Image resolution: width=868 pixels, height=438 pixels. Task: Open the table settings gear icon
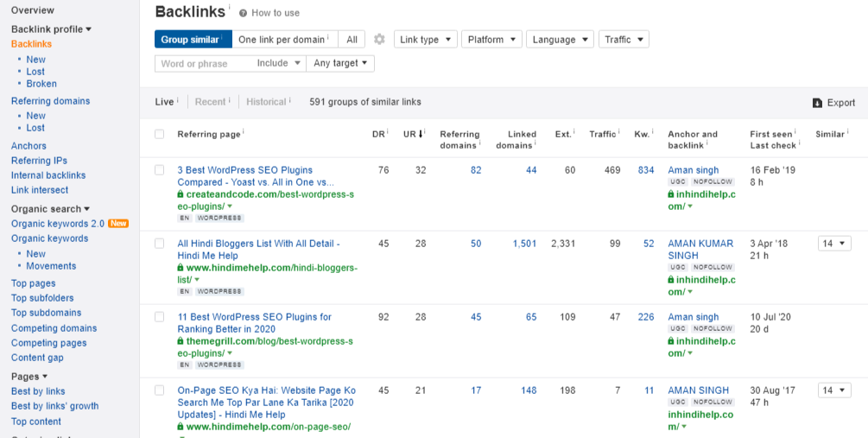[x=379, y=40]
